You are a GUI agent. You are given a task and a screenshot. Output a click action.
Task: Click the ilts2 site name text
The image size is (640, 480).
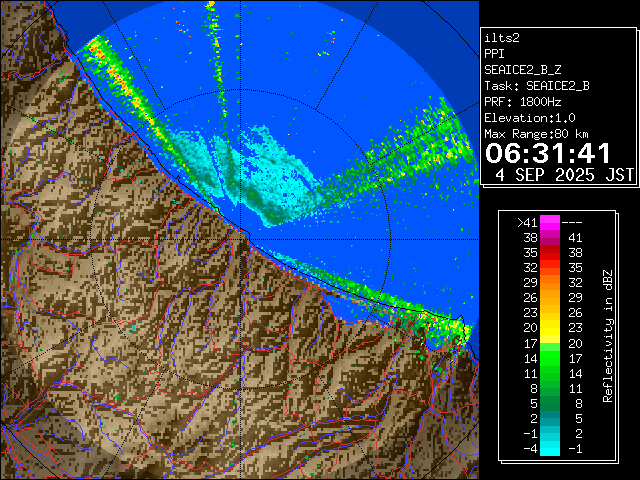point(503,39)
